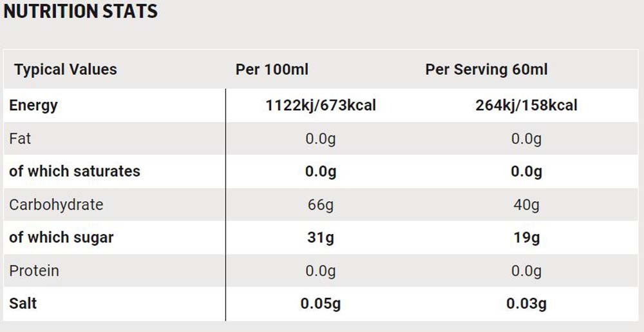
Task: Click the Per 100ml column header
Action: [272, 70]
